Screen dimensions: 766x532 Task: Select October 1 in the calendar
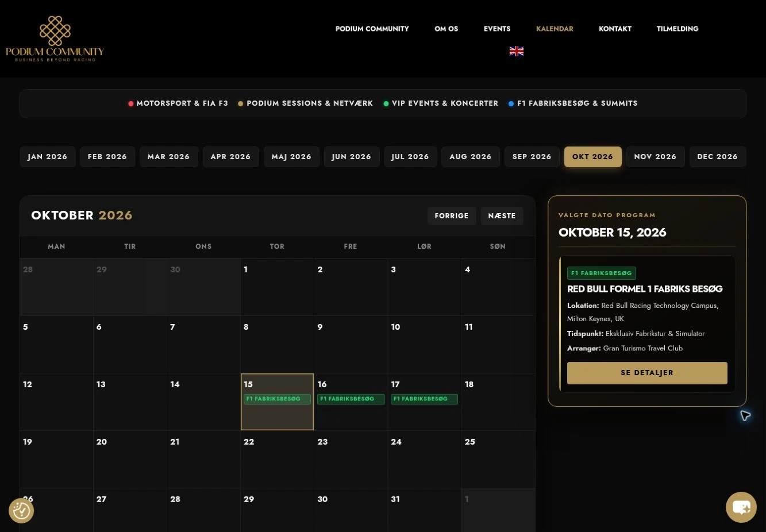tap(277, 287)
